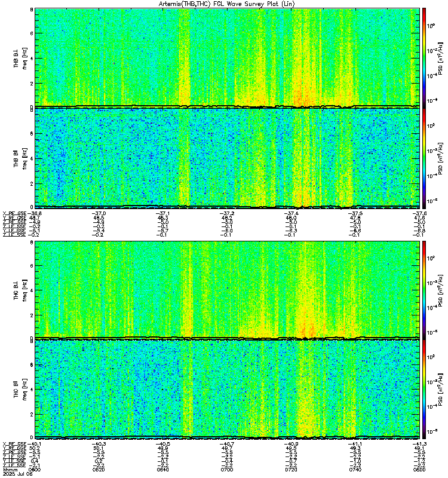Click the "0800" time tick label
Viewport: 448px width, 478px height.
click(419, 470)
